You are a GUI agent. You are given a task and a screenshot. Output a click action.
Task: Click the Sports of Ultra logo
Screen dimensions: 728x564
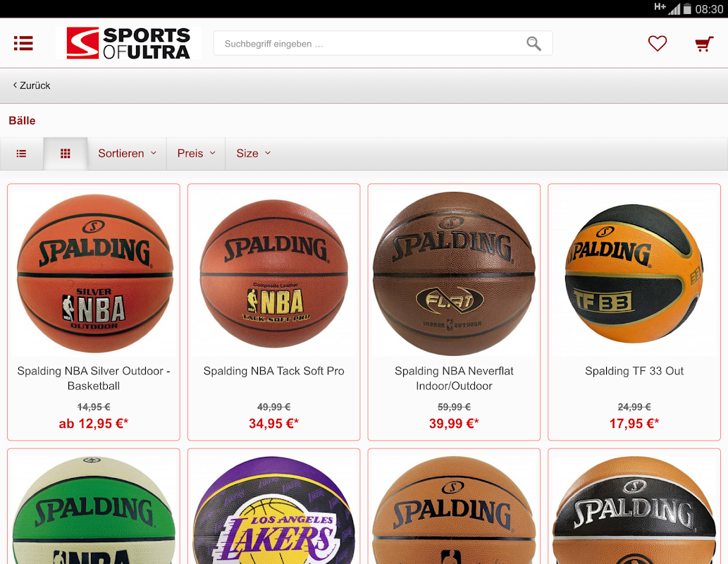(x=128, y=43)
